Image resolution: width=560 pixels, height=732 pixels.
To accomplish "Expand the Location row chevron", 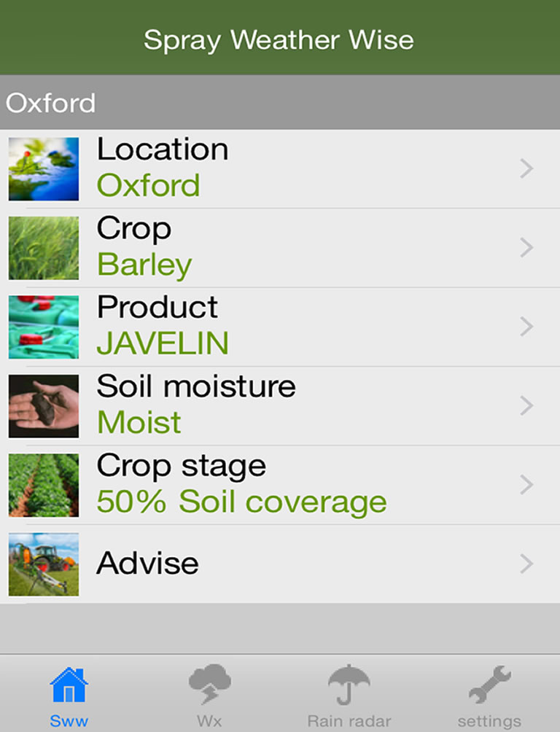I will point(527,169).
